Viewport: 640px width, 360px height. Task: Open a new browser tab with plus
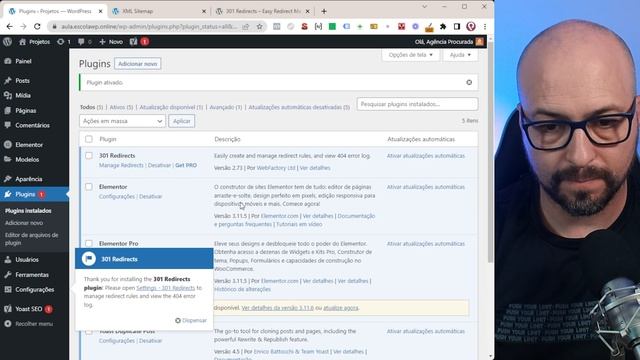[x=324, y=11]
